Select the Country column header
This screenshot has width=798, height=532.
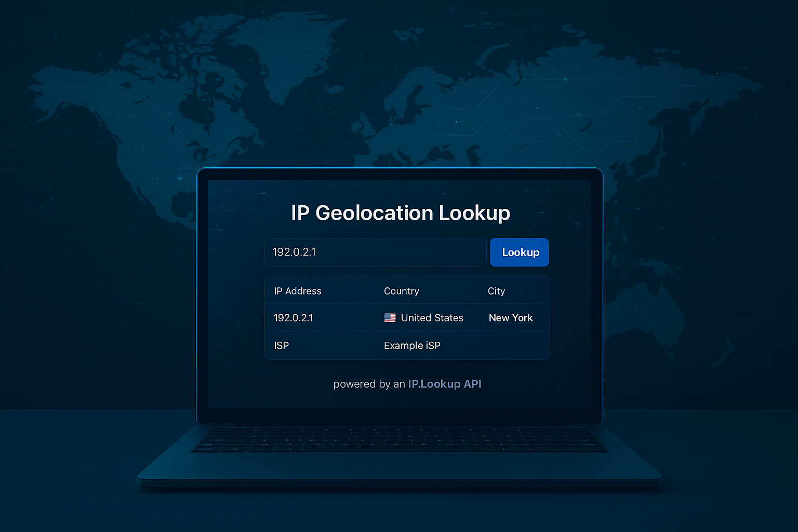402,291
